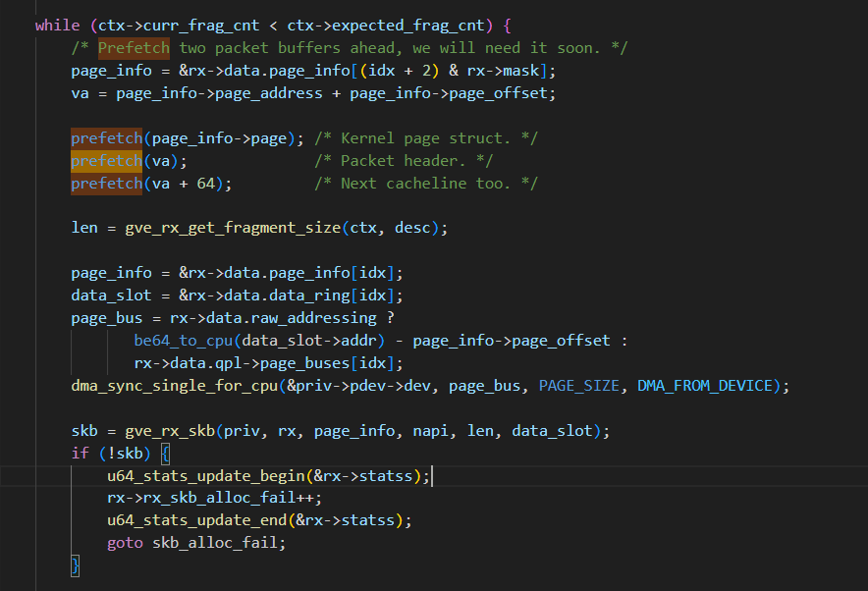Click 'u64_stats_update_end' call
The image size is (868, 591).
click(x=197, y=520)
